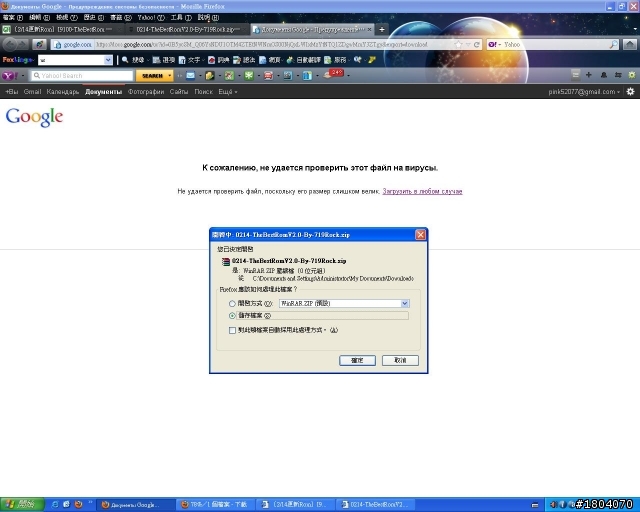
Task: Click the Сайты link in Google bar
Action: coord(179,91)
